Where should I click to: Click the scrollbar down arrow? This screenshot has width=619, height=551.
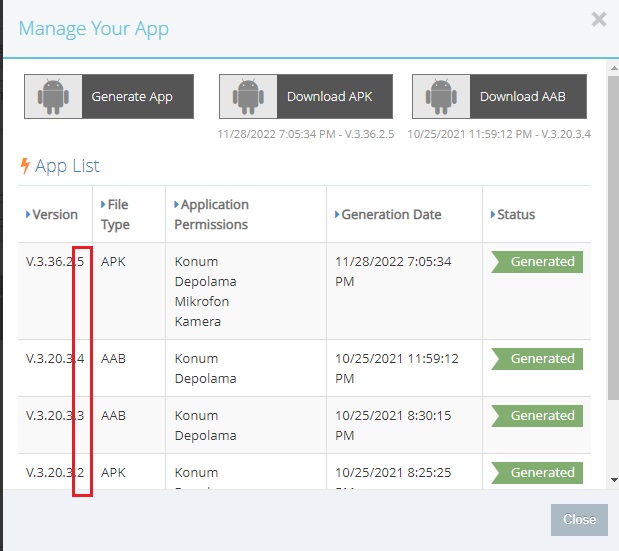click(614, 480)
